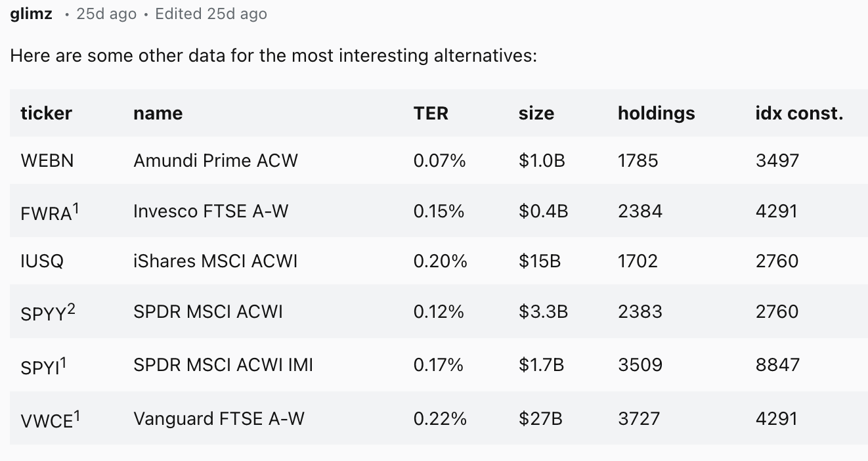Click the 'Edited 25d ago' label

(x=211, y=14)
